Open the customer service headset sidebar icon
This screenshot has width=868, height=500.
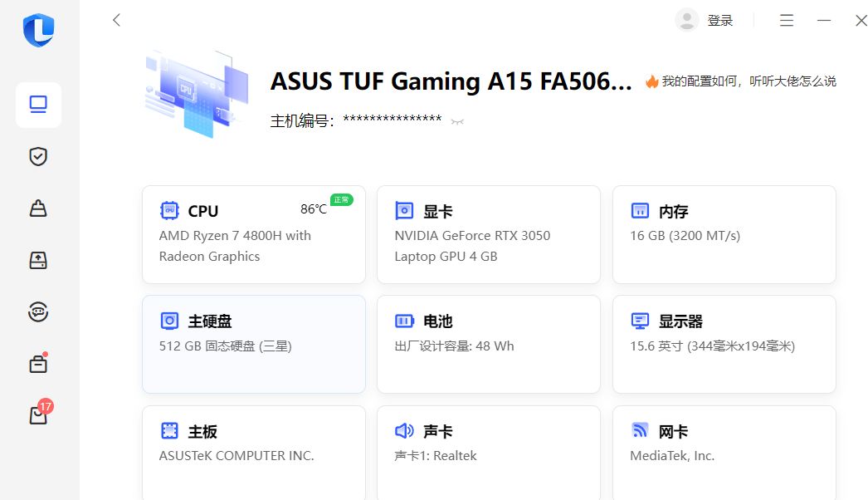coord(38,312)
